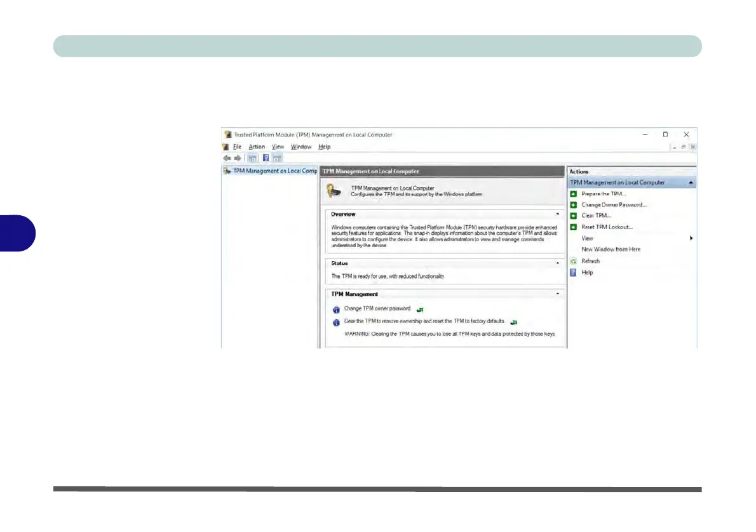Collapse the TPM Management section arrow
This screenshot has width=756, height=532.
pos(558,294)
